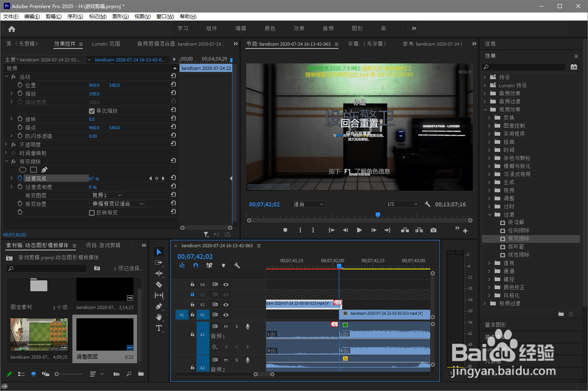The height and width of the screenshot is (391, 588).
Task: Step back one frame
Action: pyautogui.click(x=345, y=230)
